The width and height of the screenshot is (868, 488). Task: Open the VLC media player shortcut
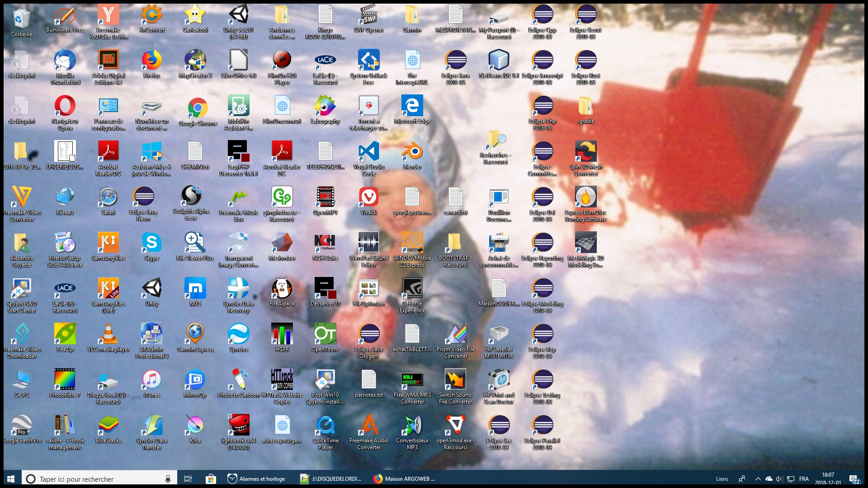(x=108, y=334)
